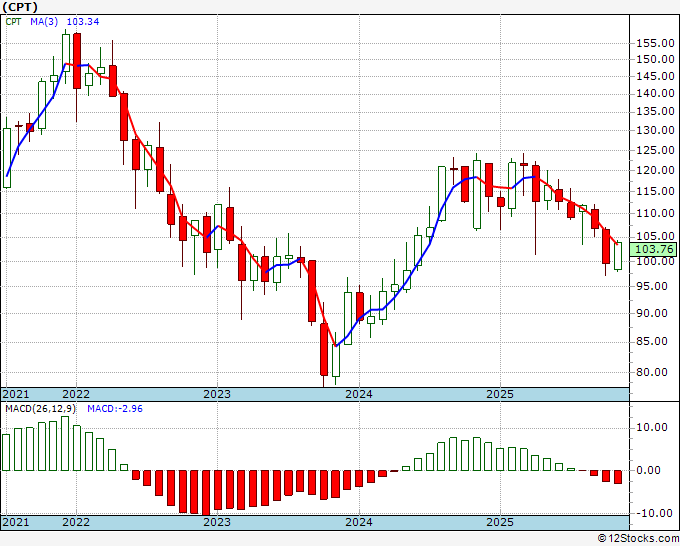680x546 pixels.
Task: Click the 155.00 price axis label
Action: (x=655, y=43)
